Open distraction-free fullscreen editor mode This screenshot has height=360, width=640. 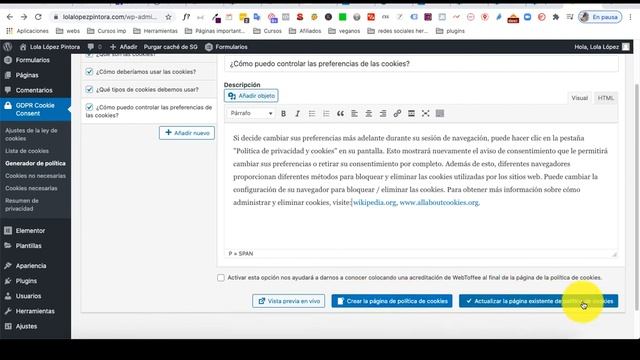click(425, 113)
